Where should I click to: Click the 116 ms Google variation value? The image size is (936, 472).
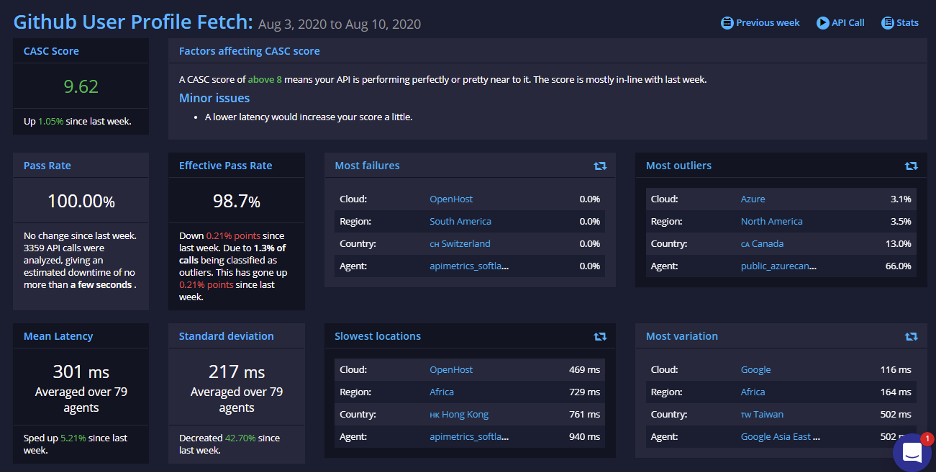[x=895, y=370]
